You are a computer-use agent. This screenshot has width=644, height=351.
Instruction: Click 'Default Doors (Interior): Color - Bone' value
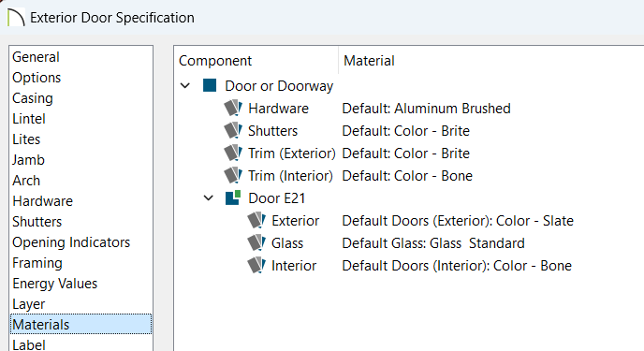point(457,266)
